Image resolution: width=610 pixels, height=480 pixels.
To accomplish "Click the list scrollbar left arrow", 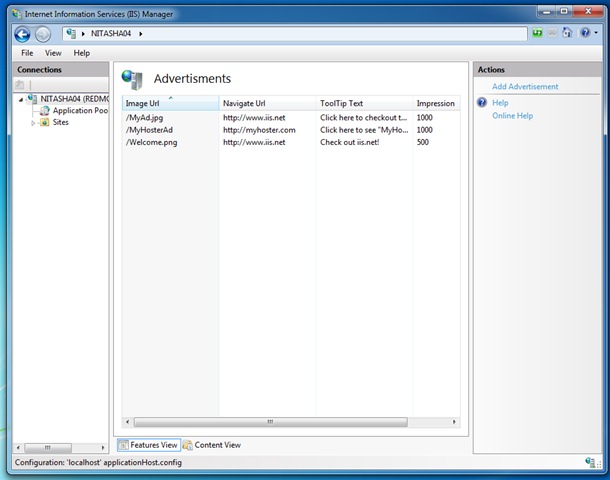I will 128,422.
